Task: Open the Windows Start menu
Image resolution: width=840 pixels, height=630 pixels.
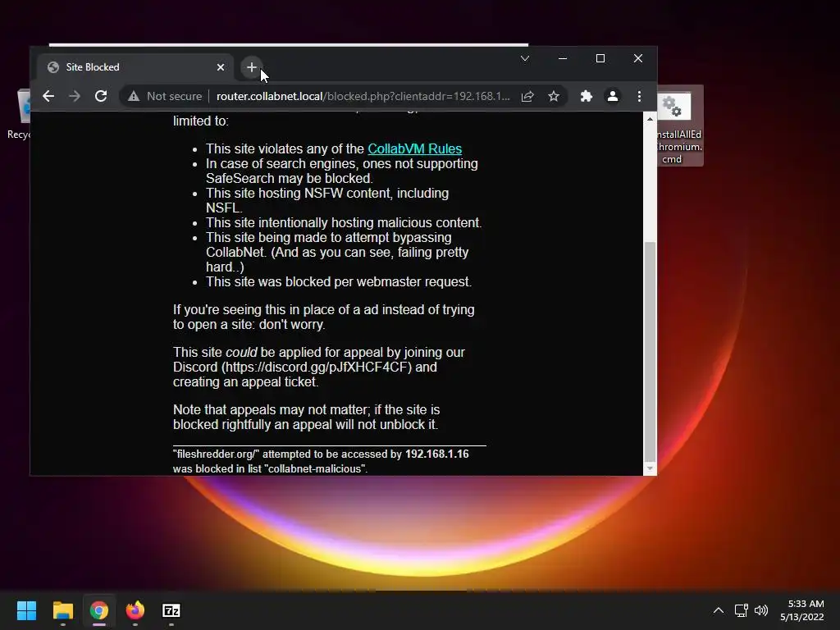Action: coord(26,610)
